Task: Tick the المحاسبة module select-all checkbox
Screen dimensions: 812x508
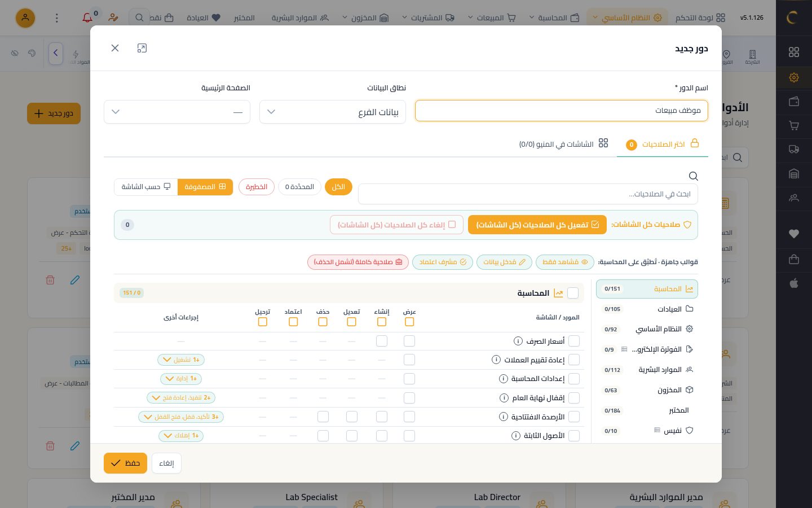Action: tap(573, 293)
